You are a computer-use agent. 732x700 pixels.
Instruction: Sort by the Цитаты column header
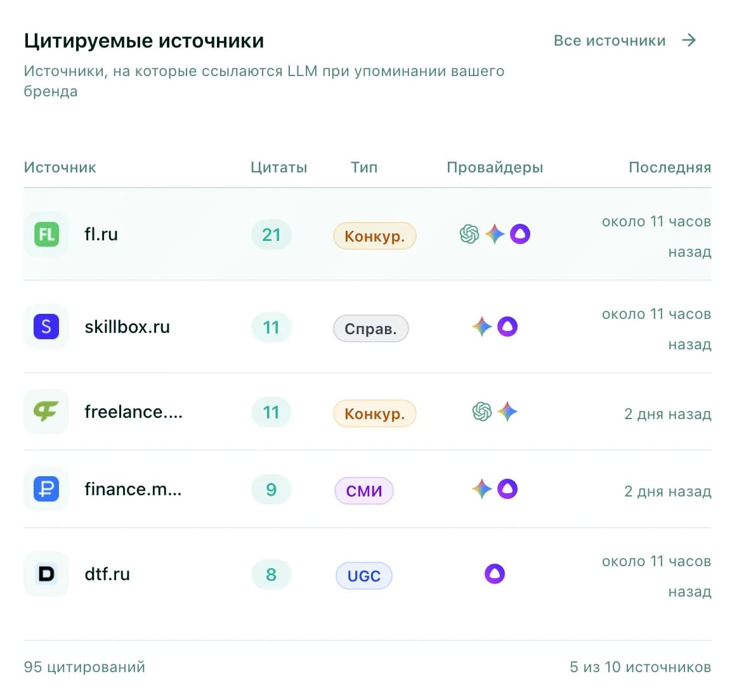point(278,167)
